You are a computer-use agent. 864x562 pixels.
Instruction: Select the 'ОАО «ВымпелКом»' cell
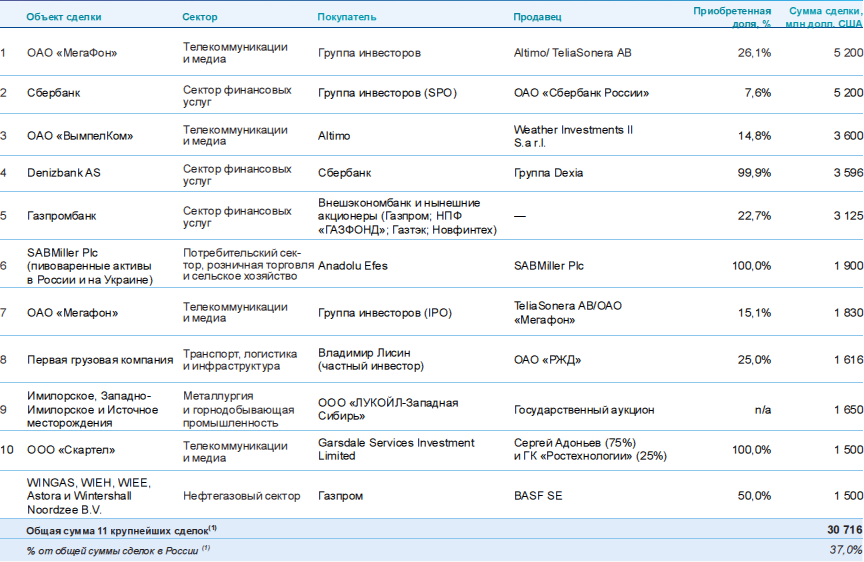80,136
